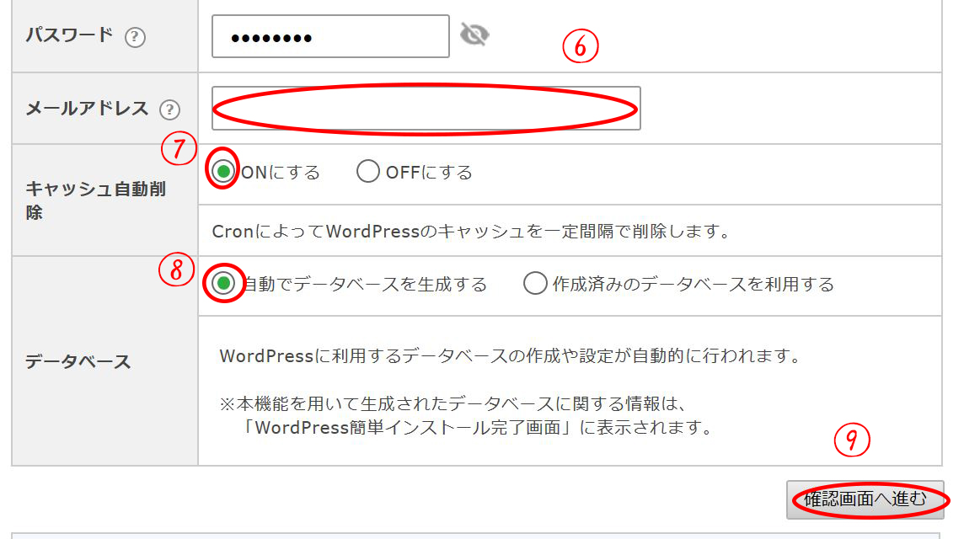Click the データベース row label
The height and width of the screenshot is (539, 980).
78,361
